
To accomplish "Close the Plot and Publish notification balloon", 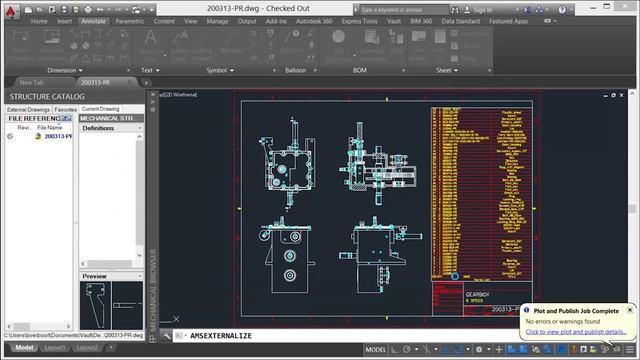I will [630, 310].
